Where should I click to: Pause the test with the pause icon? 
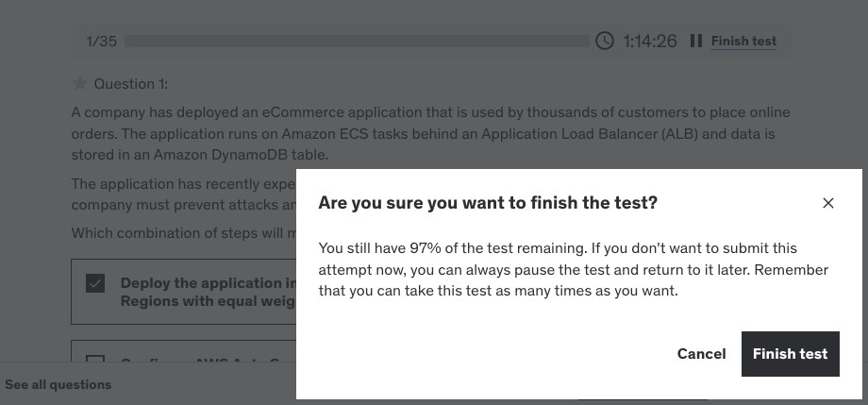tap(696, 41)
